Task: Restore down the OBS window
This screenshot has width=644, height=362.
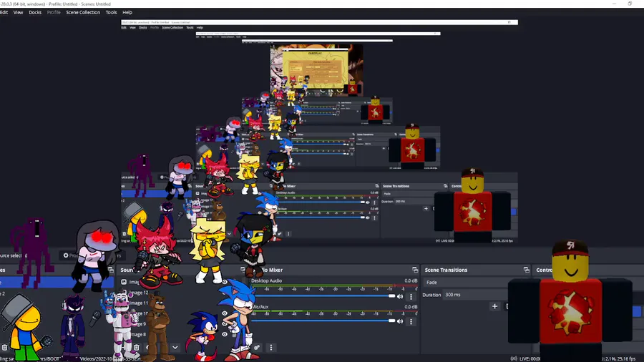Action: [x=630, y=4]
